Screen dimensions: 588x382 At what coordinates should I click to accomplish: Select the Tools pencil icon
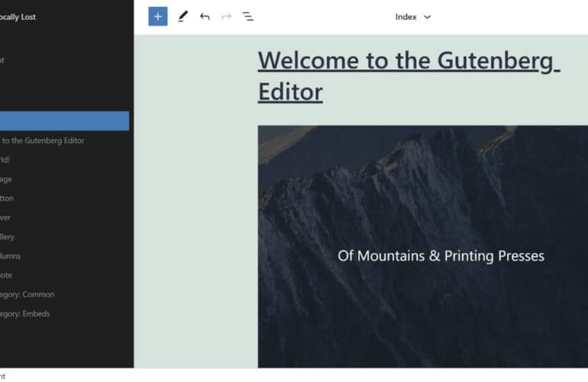pyautogui.click(x=183, y=16)
